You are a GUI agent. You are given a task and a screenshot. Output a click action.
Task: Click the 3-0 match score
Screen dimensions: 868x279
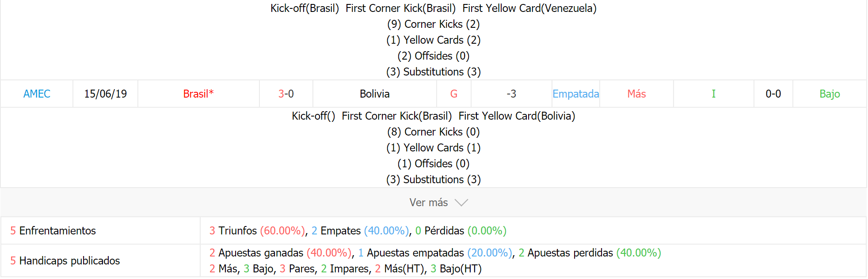(286, 94)
